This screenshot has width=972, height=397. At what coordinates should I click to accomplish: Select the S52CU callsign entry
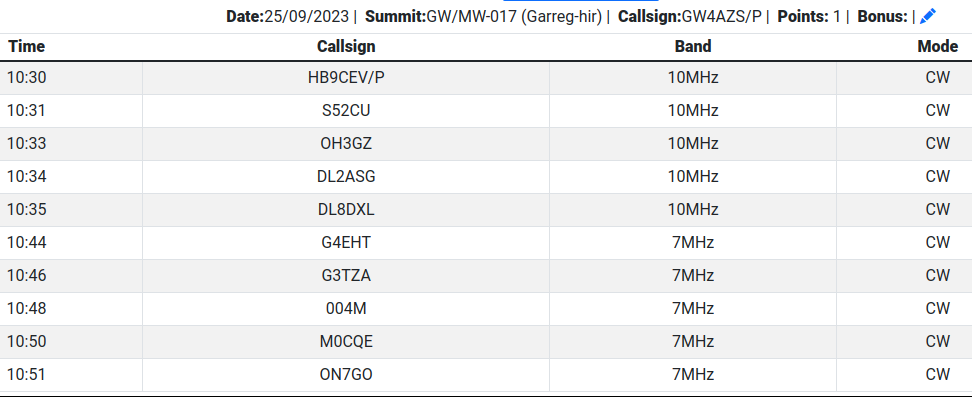(346, 110)
